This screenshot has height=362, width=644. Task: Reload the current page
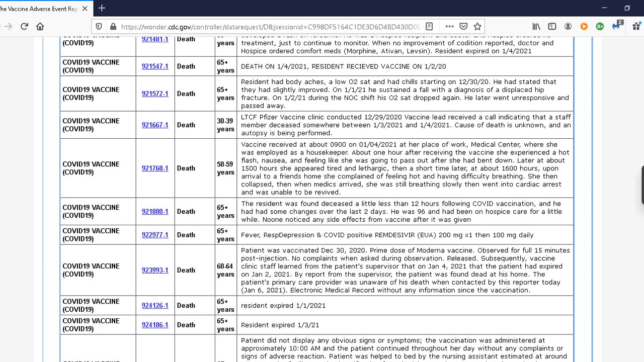coord(24,27)
